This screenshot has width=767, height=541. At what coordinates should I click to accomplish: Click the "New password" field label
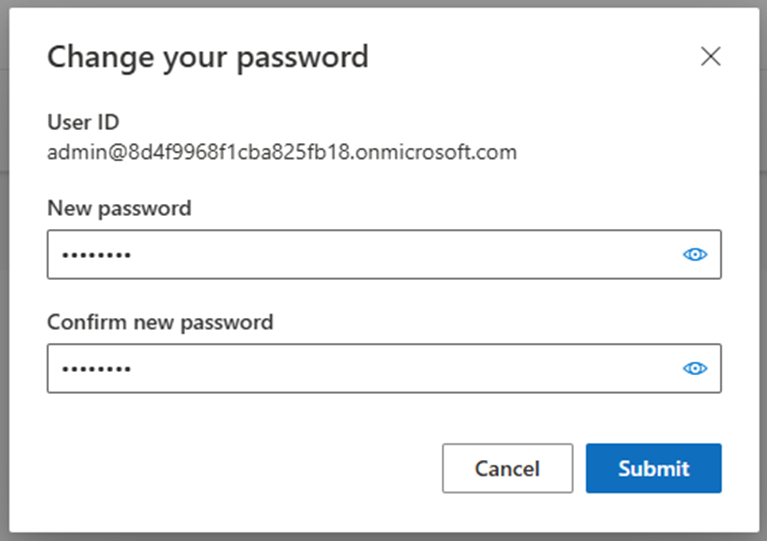coord(119,208)
